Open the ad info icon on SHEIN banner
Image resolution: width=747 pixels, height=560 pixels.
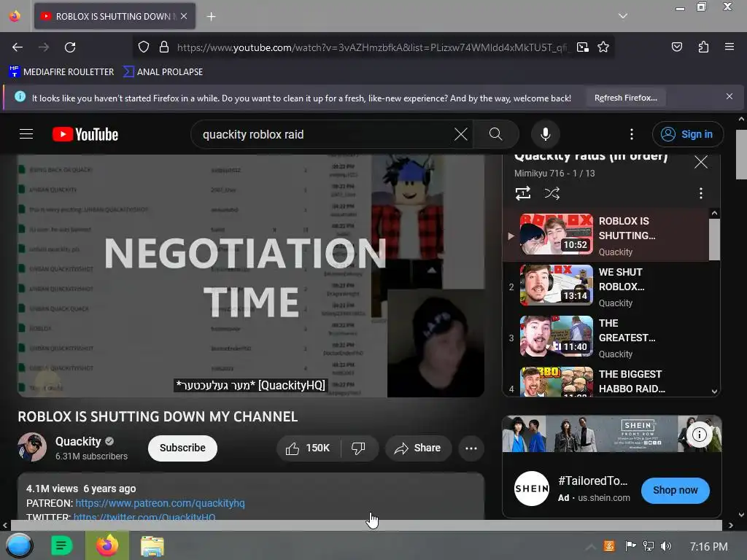699,435
